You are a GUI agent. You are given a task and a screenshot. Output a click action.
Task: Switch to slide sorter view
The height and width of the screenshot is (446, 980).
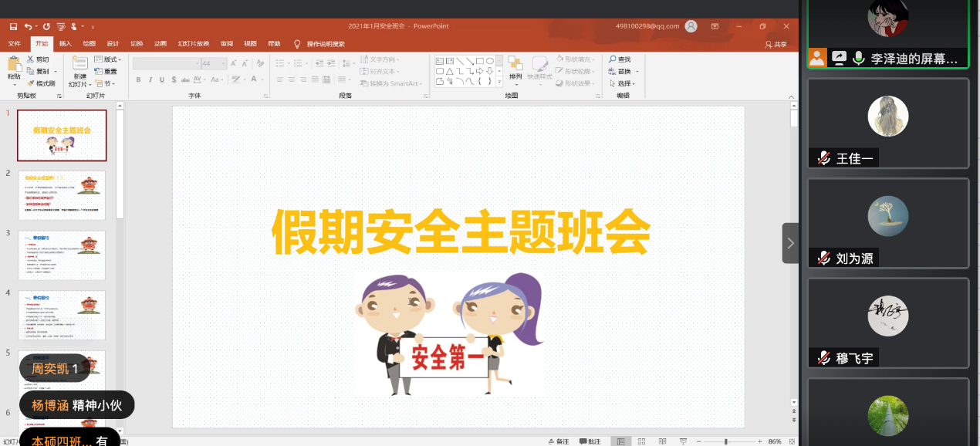click(640, 441)
